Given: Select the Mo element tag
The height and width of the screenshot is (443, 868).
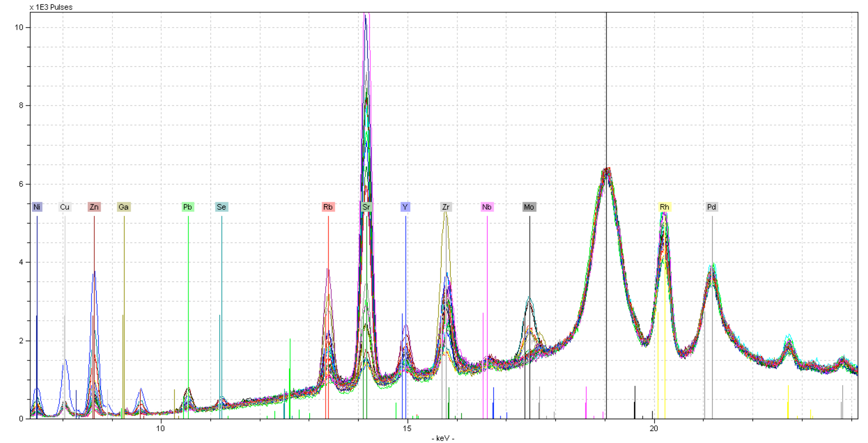Looking at the screenshot, I should (x=529, y=207).
